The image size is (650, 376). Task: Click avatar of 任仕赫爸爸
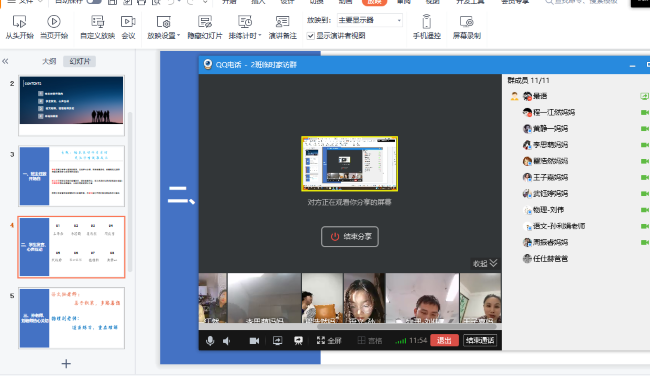coord(527,259)
